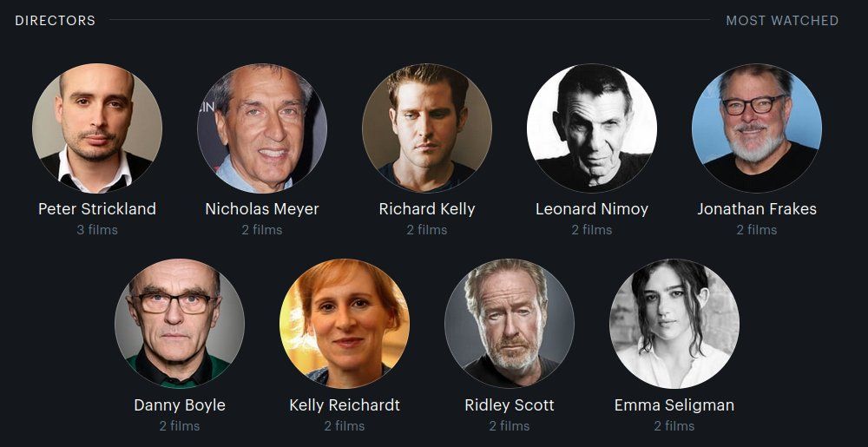This screenshot has width=868, height=447.
Task: Click Jonathan Frakes' avatar image
Action: 757,128
